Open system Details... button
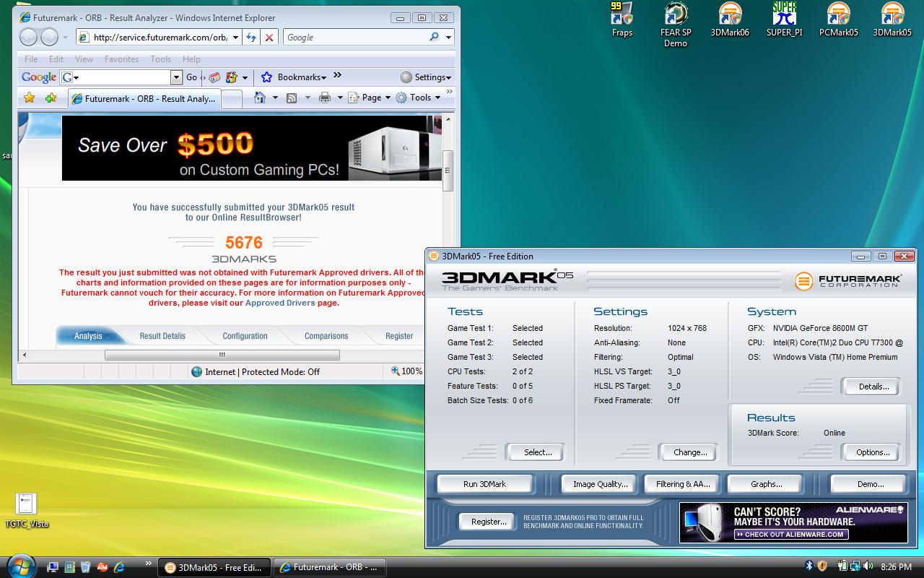This screenshot has width=924, height=578. tap(871, 387)
